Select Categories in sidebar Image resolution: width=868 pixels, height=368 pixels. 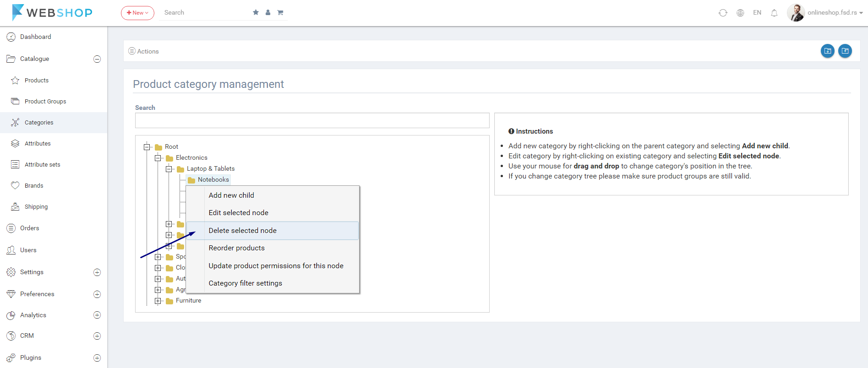tap(54, 122)
